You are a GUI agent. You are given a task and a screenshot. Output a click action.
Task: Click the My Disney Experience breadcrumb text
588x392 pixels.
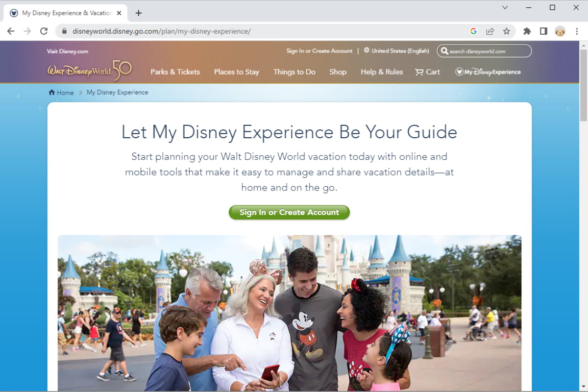[x=117, y=93]
